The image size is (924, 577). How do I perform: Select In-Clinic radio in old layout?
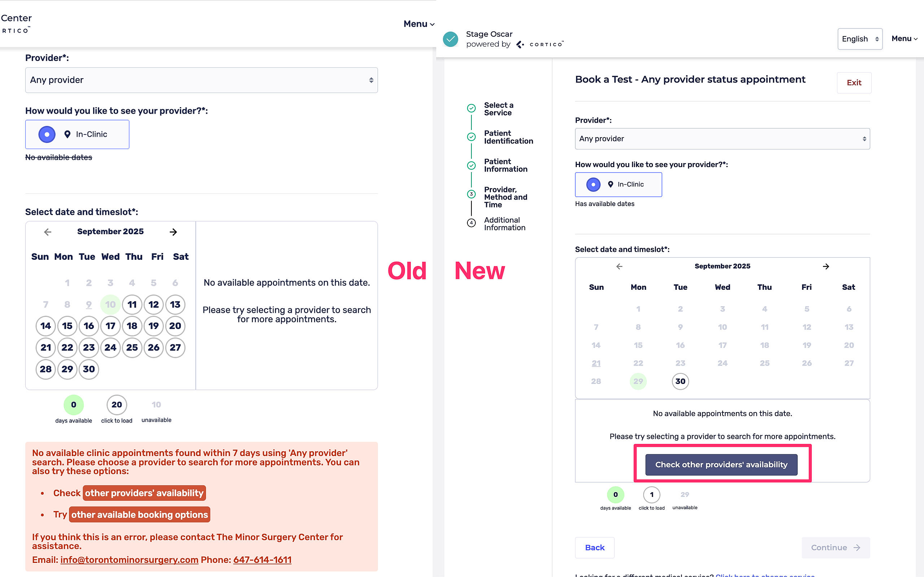coord(47,134)
